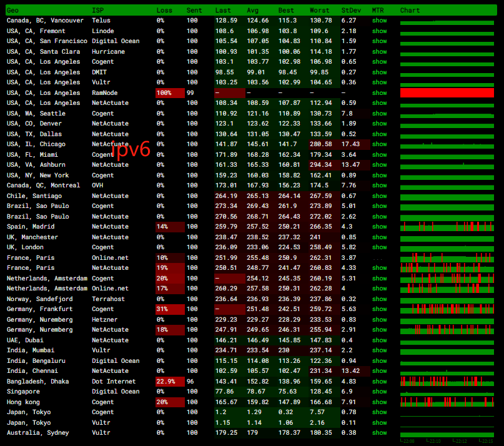The width and height of the screenshot is (504, 446).
Task: Click the StDev column header
Action: click(x=351, y=10)
